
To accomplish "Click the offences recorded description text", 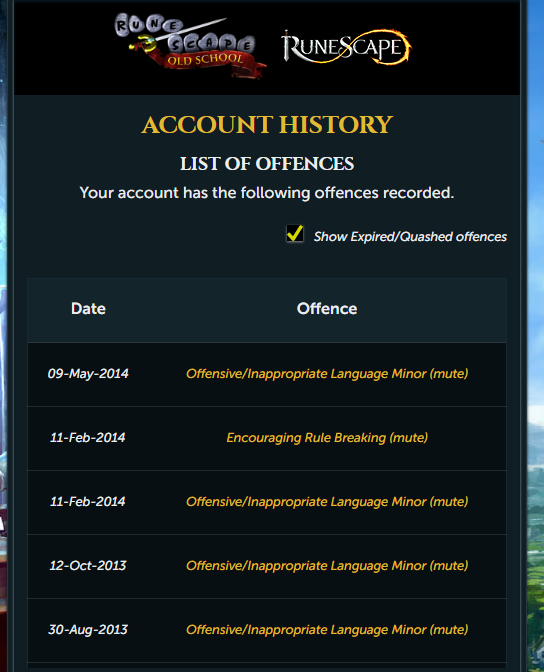I will 267,193.
